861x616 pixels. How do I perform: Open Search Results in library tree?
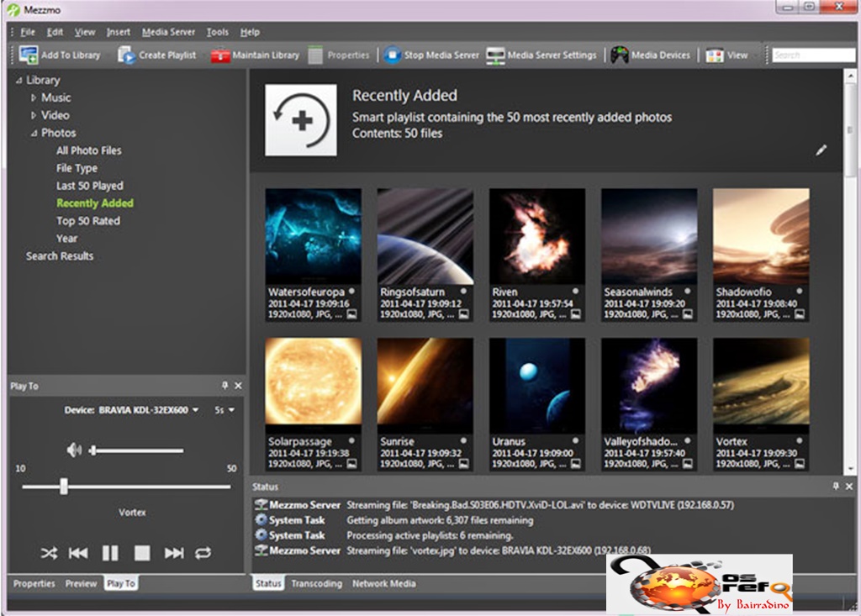tap(60, 255)
